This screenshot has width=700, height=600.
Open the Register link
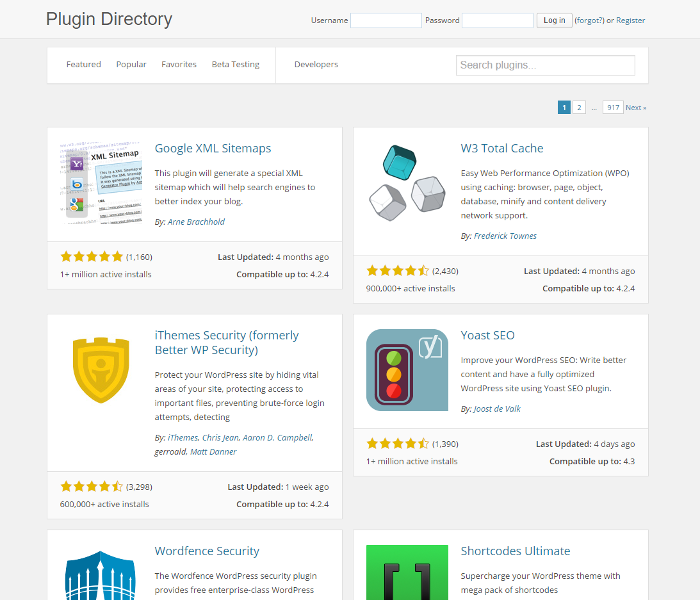[630, 20]
